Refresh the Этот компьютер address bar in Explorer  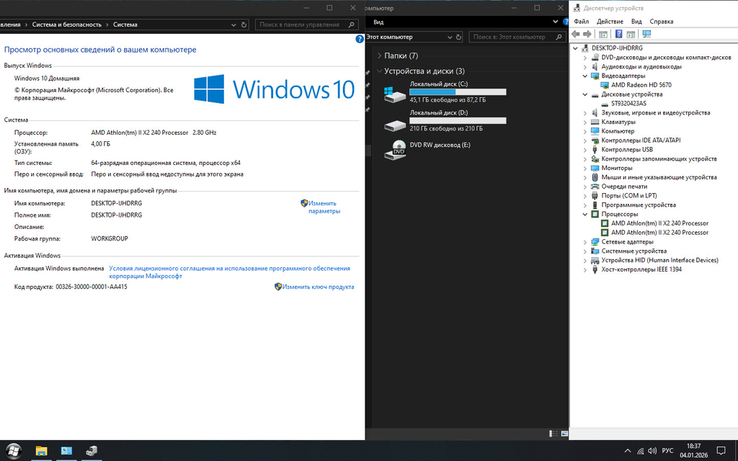click(x=459, y=37)
